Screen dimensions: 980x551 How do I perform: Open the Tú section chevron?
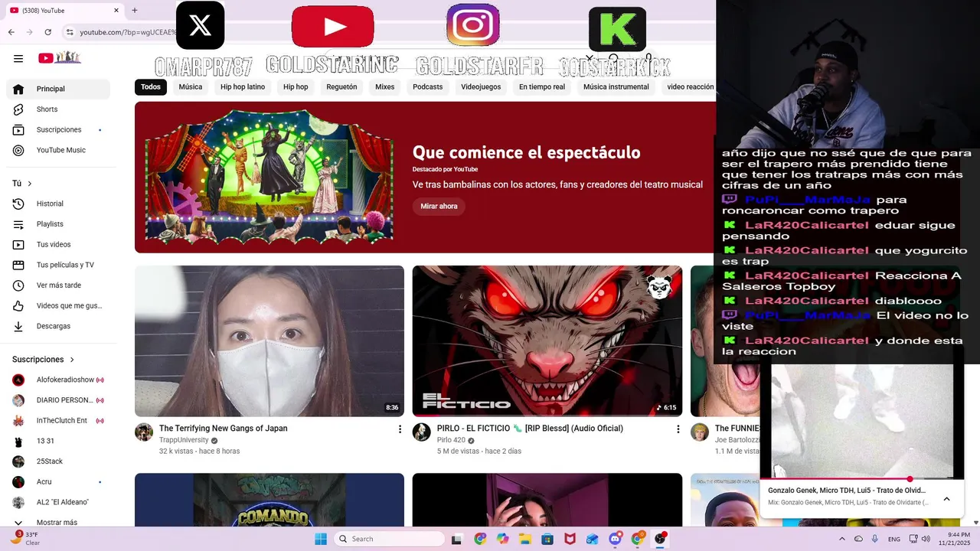pos(30,184)
